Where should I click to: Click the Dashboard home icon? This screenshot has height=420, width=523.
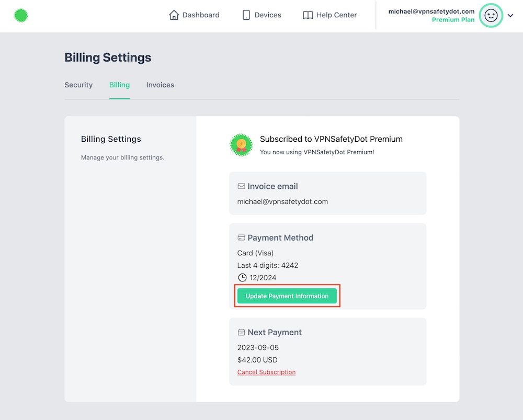pyautogui.click(x=174, y=15)
